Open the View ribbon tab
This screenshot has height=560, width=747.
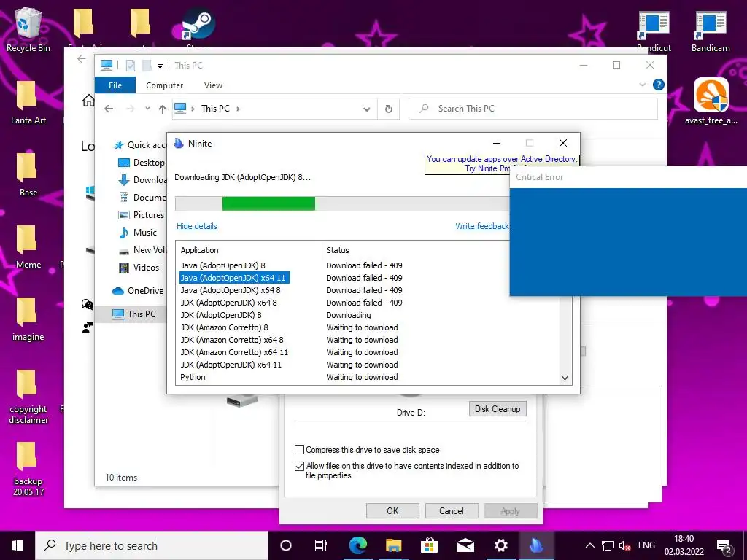click(x=213, y=85)
